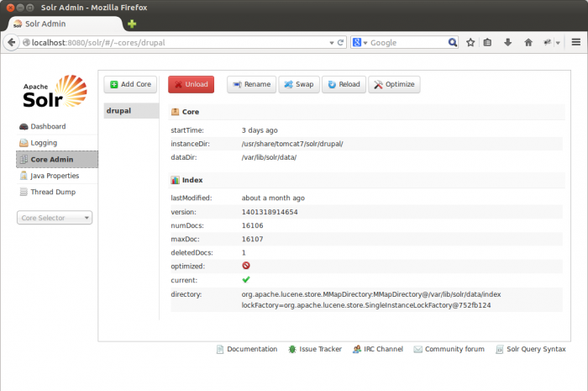
Task: Click the Rename core button
Action: [251, 84]
